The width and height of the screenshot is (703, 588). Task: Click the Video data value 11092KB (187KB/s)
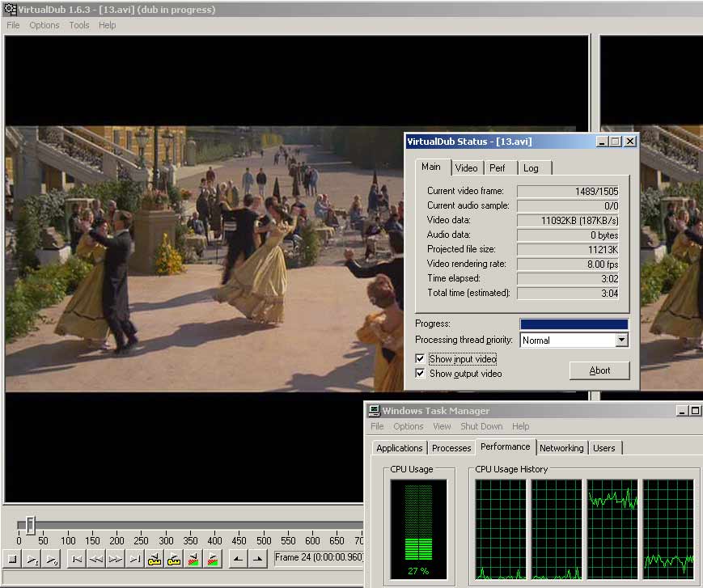click(568, 221)
